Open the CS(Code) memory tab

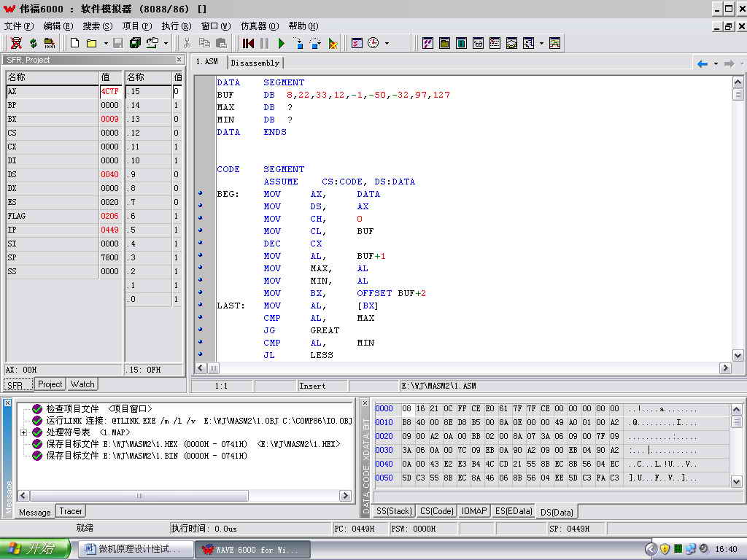(437, 511)
